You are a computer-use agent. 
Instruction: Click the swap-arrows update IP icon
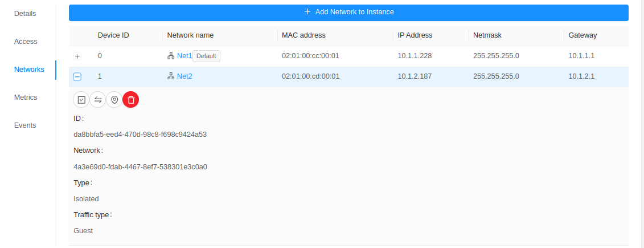[98, 100]
